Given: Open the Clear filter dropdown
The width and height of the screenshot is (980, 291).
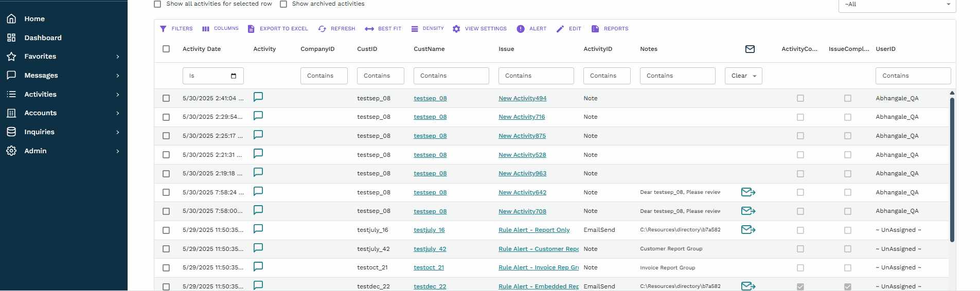Looking at the screenshot, I should click(743, 76).
